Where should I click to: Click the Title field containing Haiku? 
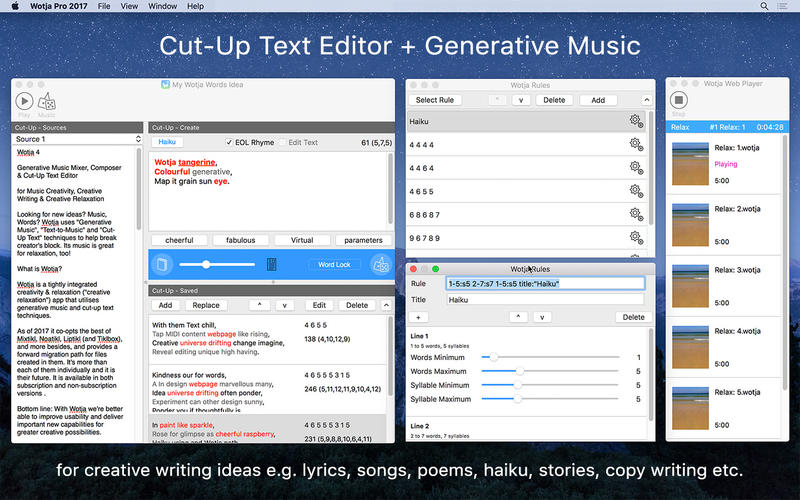545,299
